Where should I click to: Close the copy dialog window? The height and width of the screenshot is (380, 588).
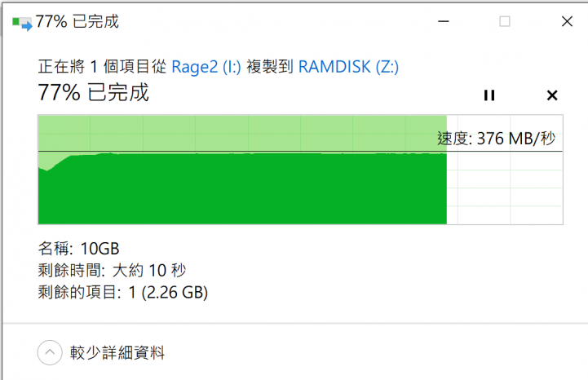tap(567, 21)
